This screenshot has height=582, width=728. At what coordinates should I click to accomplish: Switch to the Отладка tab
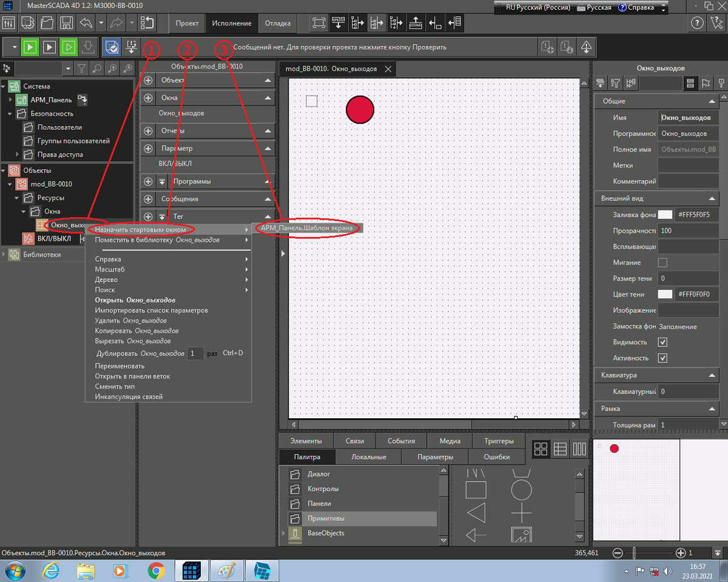tap(278, 24)
